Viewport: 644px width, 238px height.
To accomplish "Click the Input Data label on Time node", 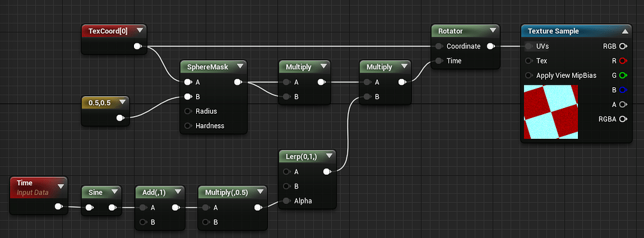I will (33, 192).
